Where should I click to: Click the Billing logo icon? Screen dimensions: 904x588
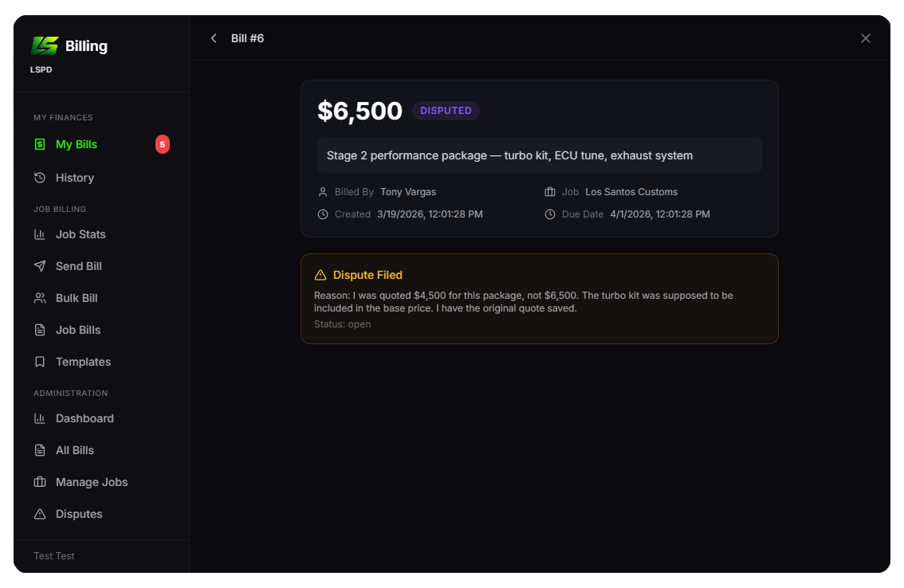point(45,45)
